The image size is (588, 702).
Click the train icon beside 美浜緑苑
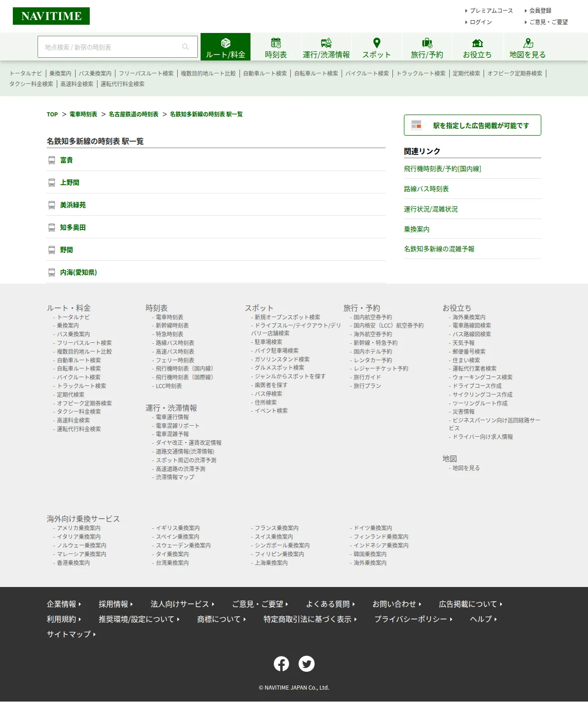pos(52,205)
